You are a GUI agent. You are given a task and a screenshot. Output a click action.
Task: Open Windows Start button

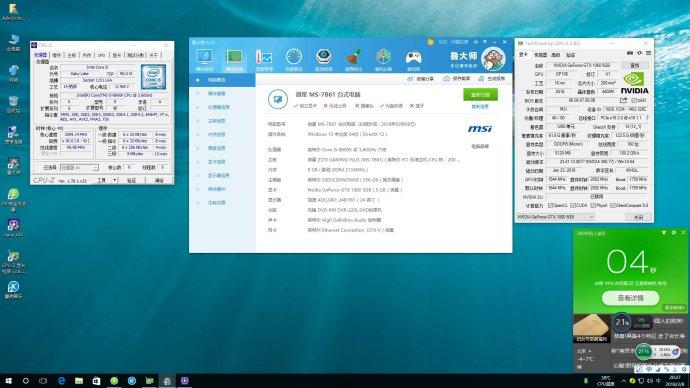tap(8, 381)
